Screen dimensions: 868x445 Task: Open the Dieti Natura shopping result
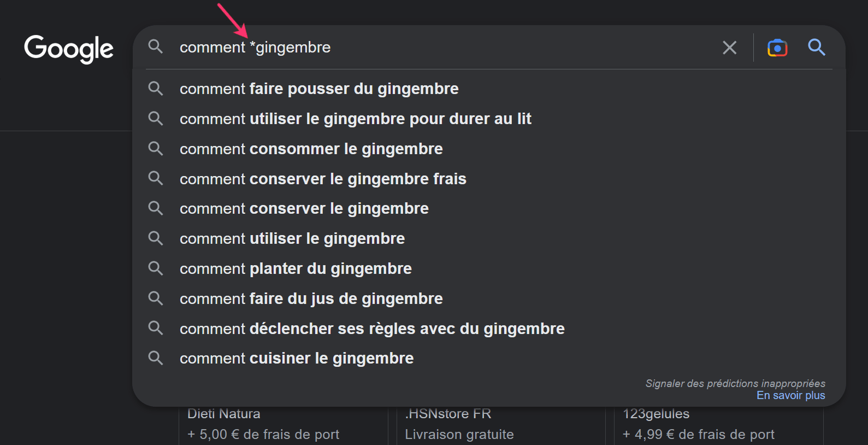(x=224, y=414)
